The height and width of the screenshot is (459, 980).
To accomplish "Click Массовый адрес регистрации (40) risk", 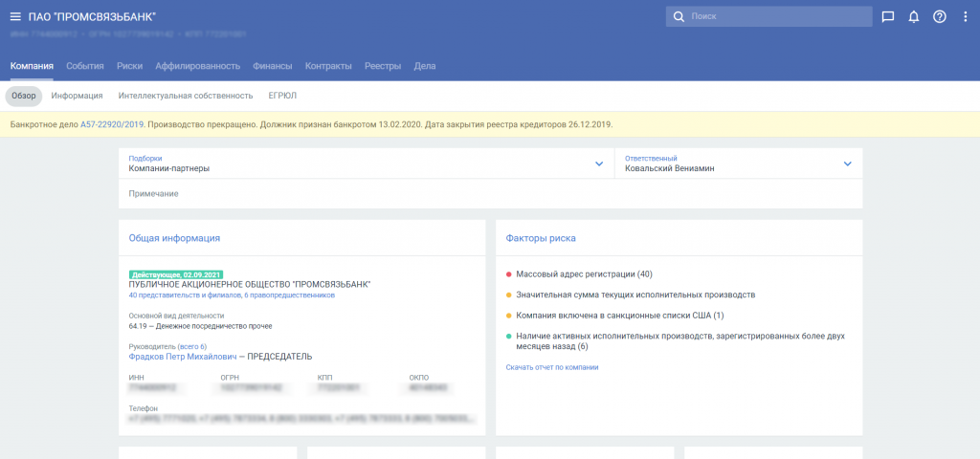I will point(584,274).
